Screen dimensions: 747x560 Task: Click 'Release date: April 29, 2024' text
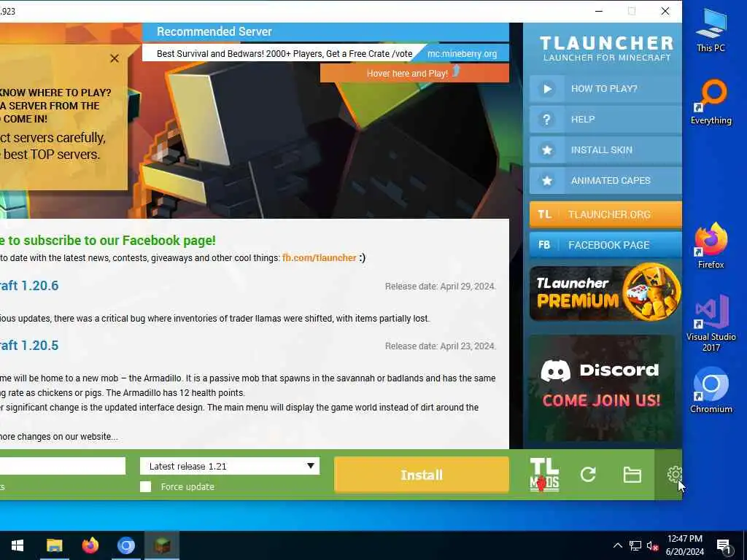440,286
